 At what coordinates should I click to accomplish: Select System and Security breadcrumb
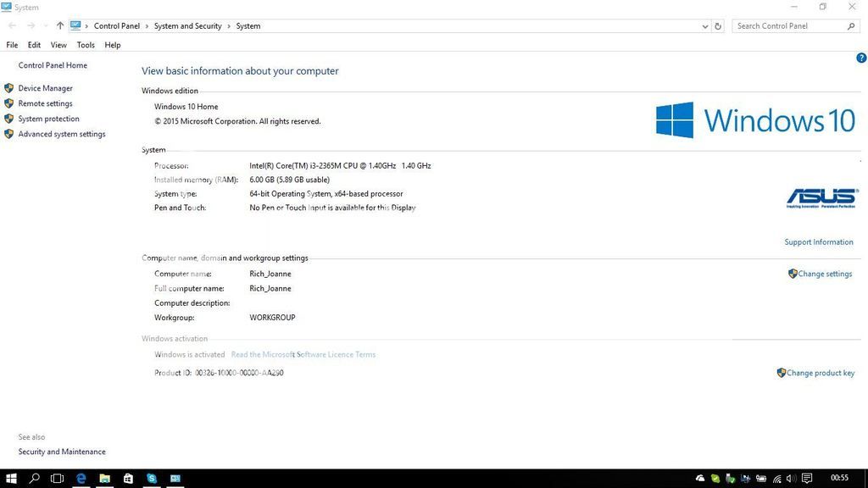187,26
